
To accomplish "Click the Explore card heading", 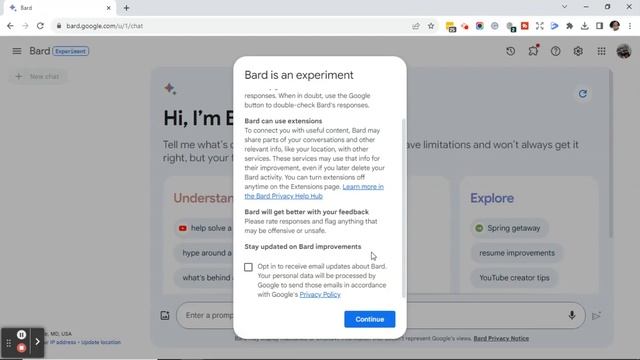I will 492,198.
